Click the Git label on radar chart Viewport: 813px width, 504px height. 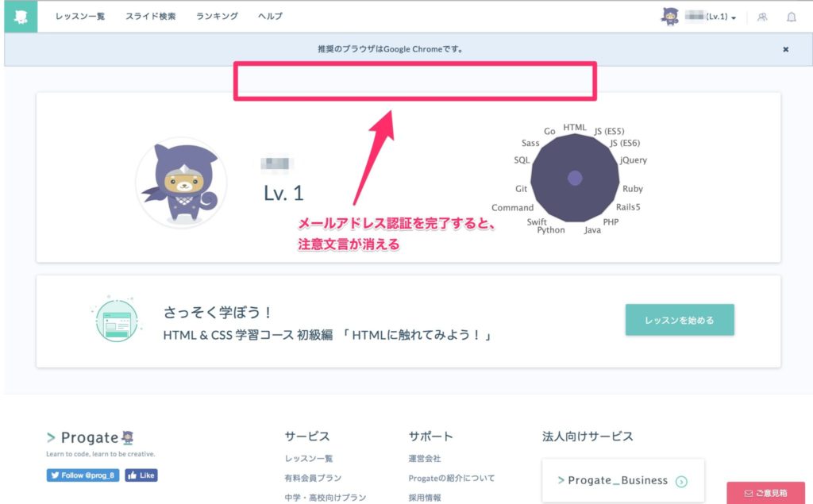521,189
